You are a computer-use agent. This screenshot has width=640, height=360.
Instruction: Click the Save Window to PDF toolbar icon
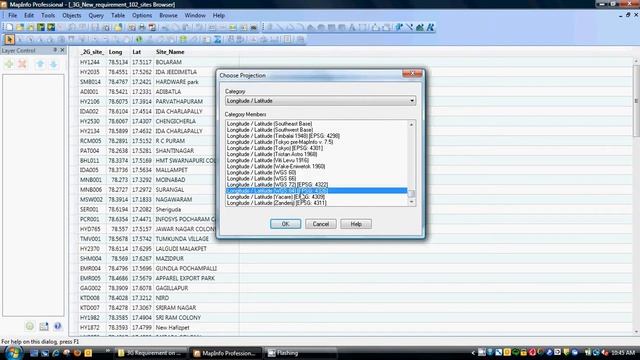152,27
